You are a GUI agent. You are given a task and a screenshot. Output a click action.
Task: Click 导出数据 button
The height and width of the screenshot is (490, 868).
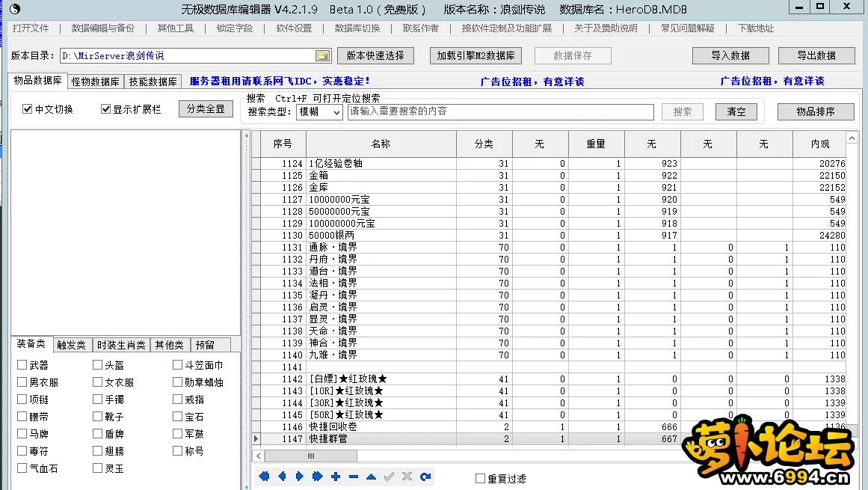816,55
